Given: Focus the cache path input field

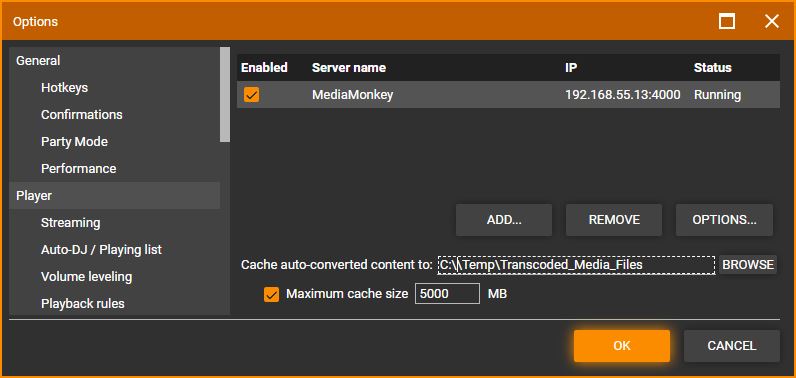Looking at the screenshot, I should click(x=576, y=264).
